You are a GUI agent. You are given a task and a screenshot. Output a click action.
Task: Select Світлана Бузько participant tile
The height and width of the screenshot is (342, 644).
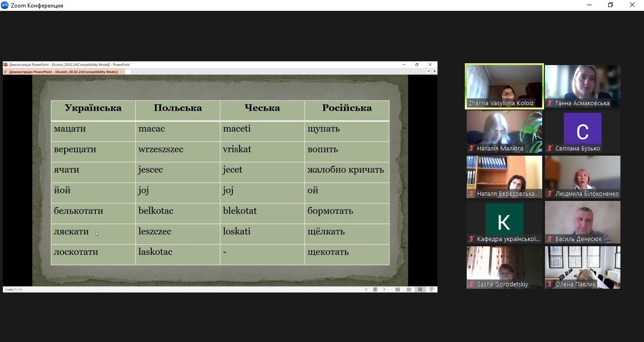(583, 132)
